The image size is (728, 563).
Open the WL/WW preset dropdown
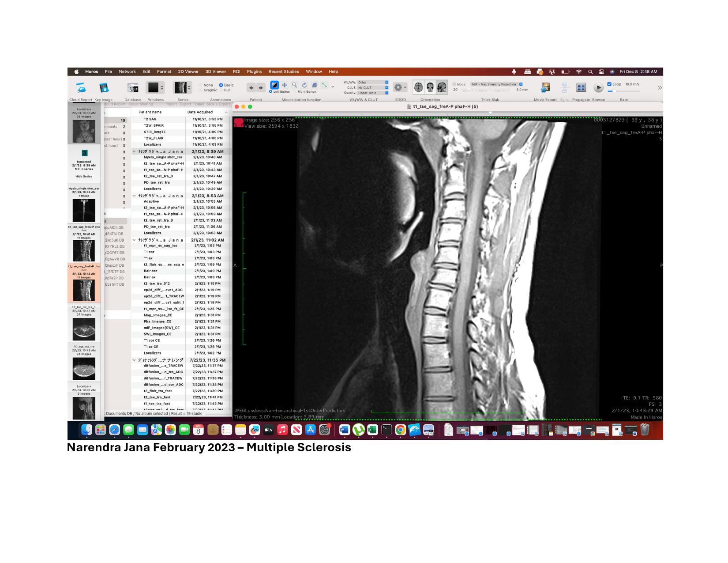[x=373, y=82]
